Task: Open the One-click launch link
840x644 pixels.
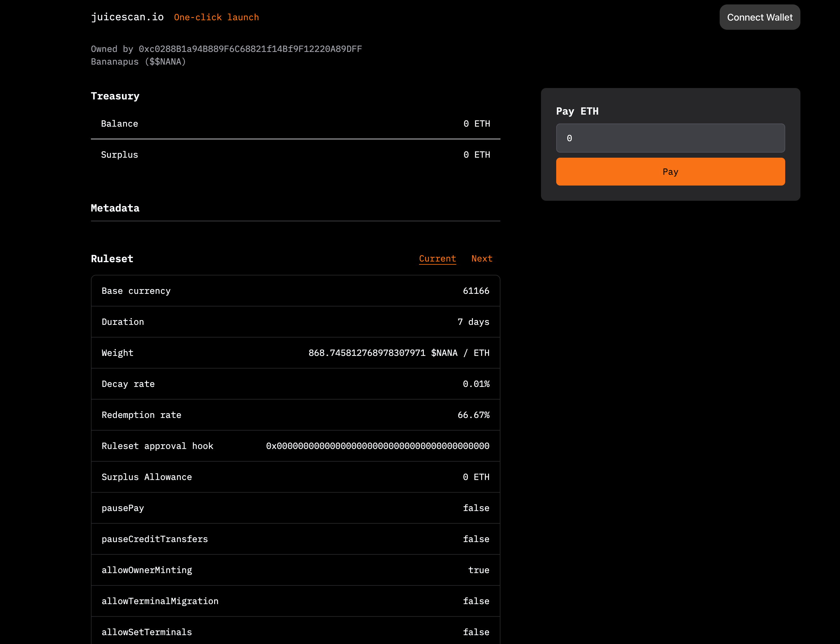Action: point(216,17)
